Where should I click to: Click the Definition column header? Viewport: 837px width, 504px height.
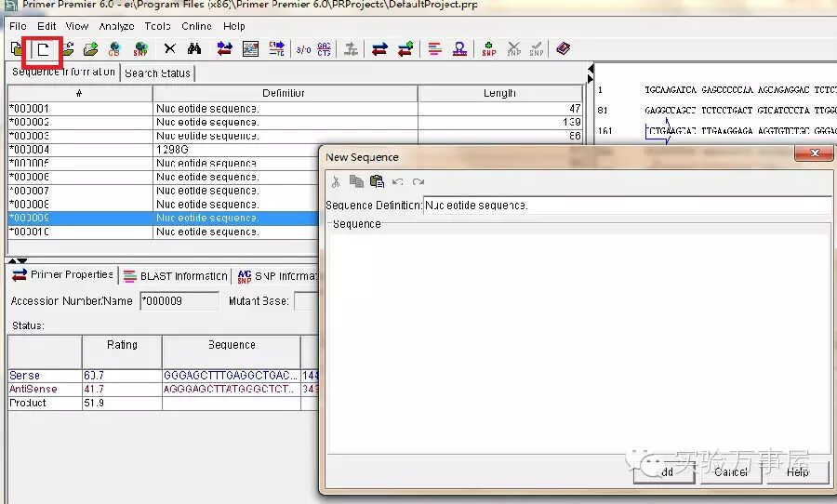coord(286,93)
